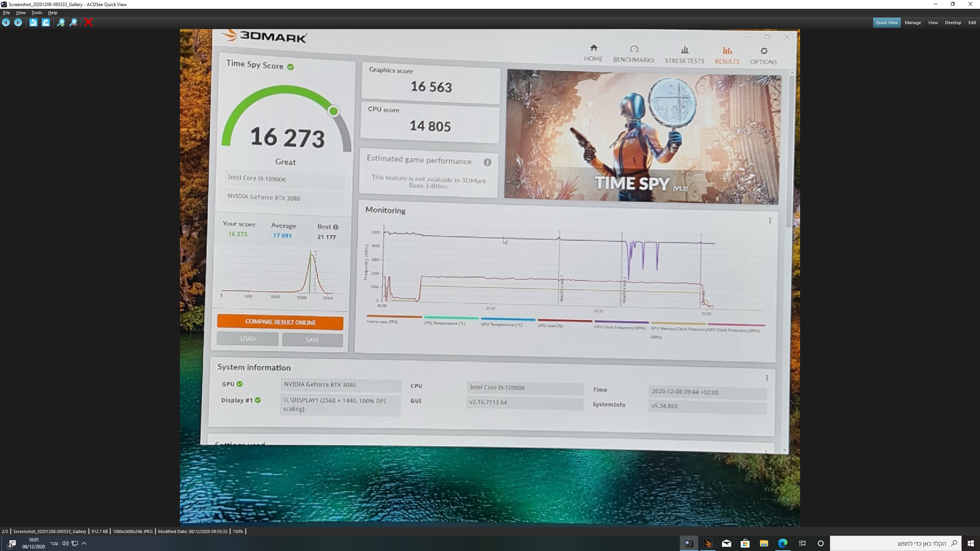The height and width of the screenshot is (551, 980).
Task: Click the GPU verified checkmark badge
Action: (239, 384)
